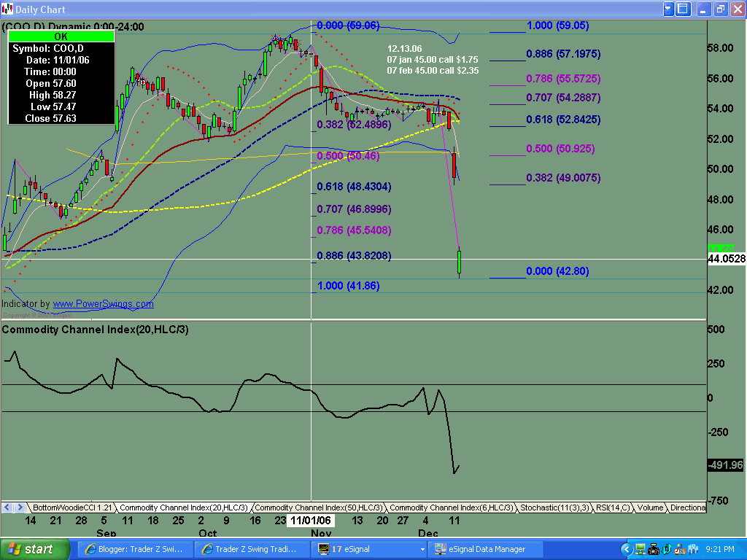Viewport: 747px width, 560px height.
Task: Click the 0.707 (54.2887) extension label
Action: [563, 98]
